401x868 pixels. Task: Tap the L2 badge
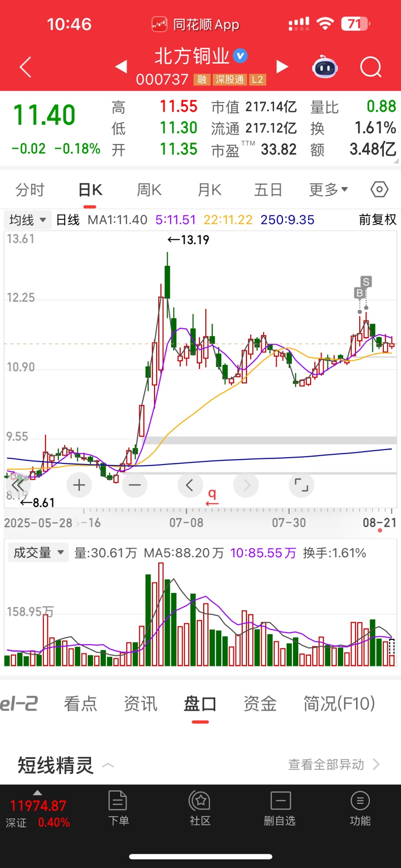pos(257,79)
